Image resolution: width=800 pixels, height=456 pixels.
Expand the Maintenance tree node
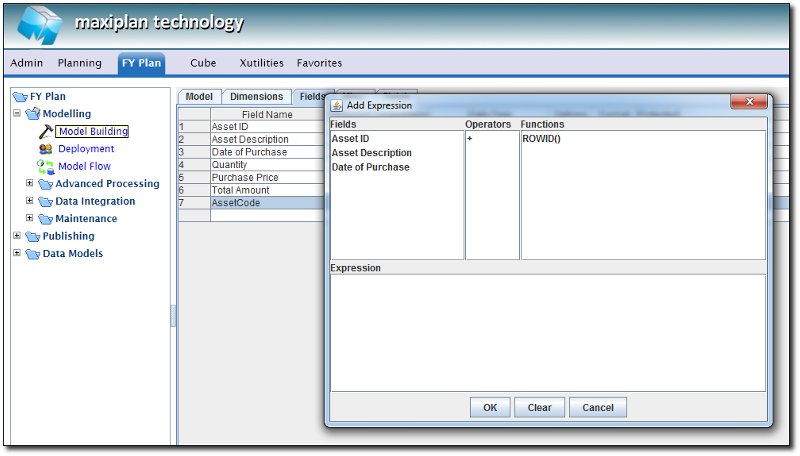pos(30,219)
